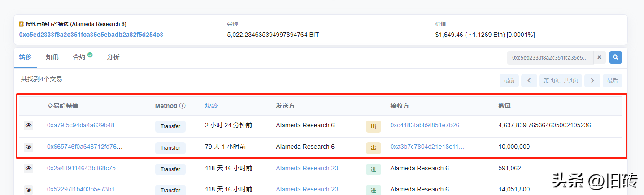Click Transfer method badge in 0xa79f5c94 row
This screenshot has height=195, width=644.
coord(170,126)
